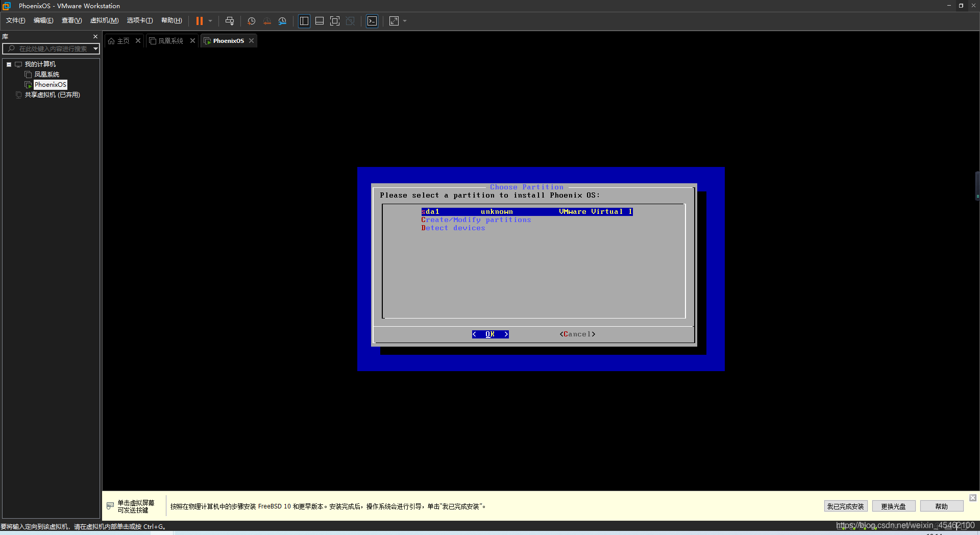Close the PhoenixOS tab
This screenshot has width=980, height=535.
251,41
